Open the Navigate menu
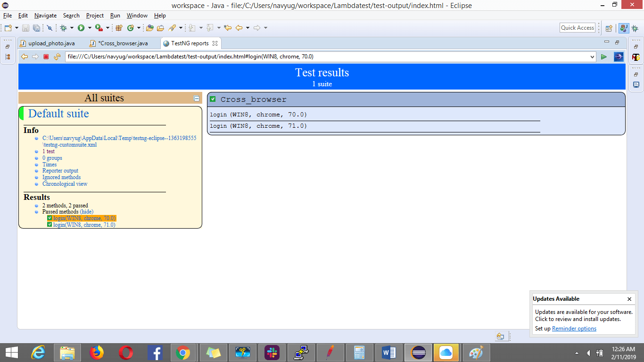The height and width of the screenshot is (362, 644). pyautogui.click(x=45, y=16)
